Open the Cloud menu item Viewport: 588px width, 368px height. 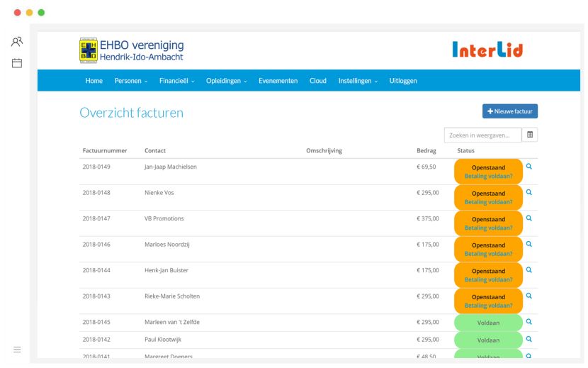317,81
